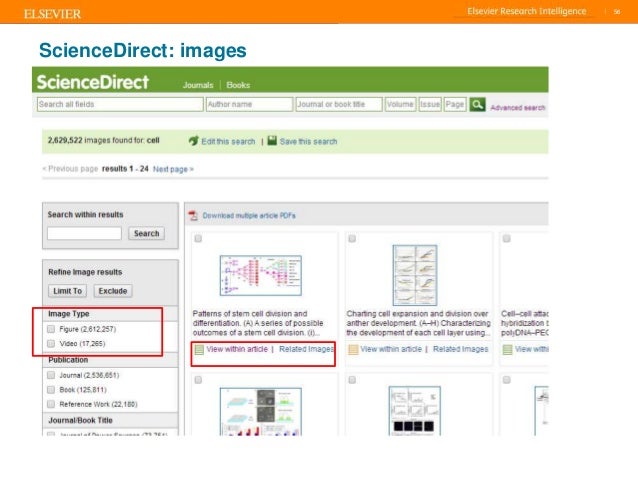The height and width of the screenshot is (479, 638).
Task: Open thumbnail below anther development result
Action: pos(415,411)
